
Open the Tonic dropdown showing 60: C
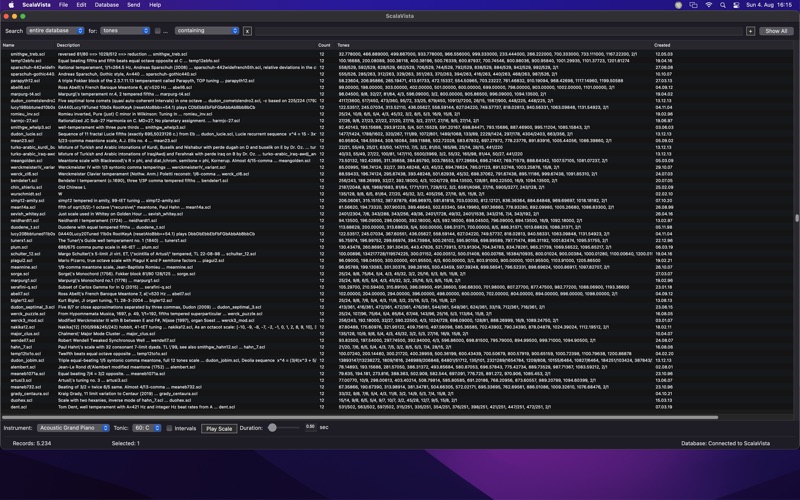tap(147, 428)
